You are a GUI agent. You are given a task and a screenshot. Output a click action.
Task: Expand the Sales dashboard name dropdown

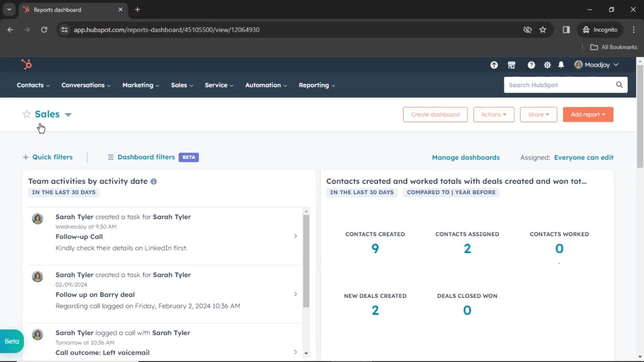68,115
